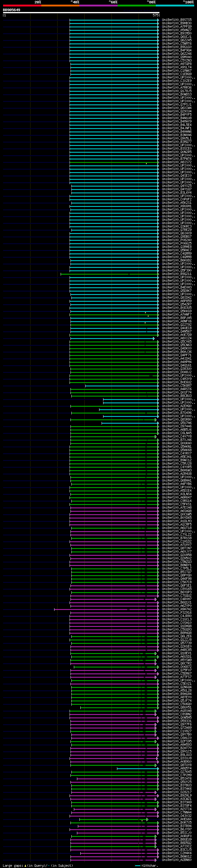The width and height of the screenshot is (197, 868).
Task: Open hit UniRef100_Q6Z246
Action: point(177,54)
